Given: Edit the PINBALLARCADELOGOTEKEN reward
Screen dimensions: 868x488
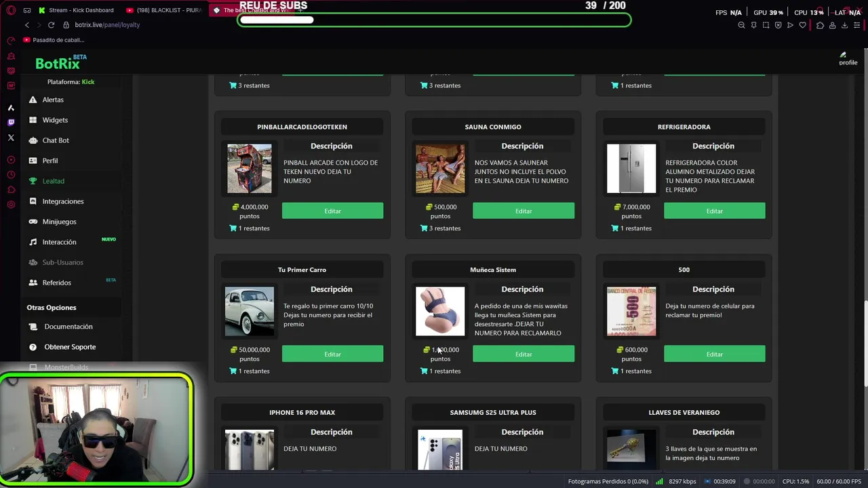Looking at the screenshot, I should (x=332, y=211).
